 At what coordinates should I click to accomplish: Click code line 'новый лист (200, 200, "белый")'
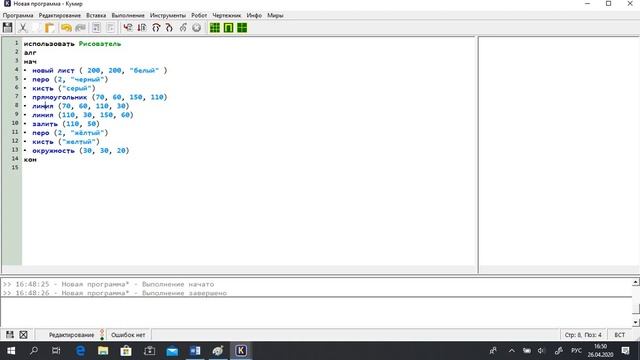click(100, 70)
